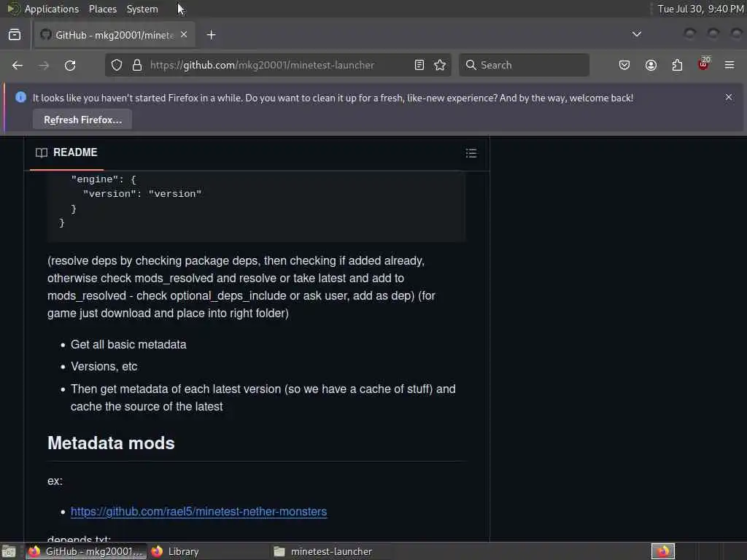Open uBlock Origin extension icon
Screen dimensions: 747x560
coord(703,64)
